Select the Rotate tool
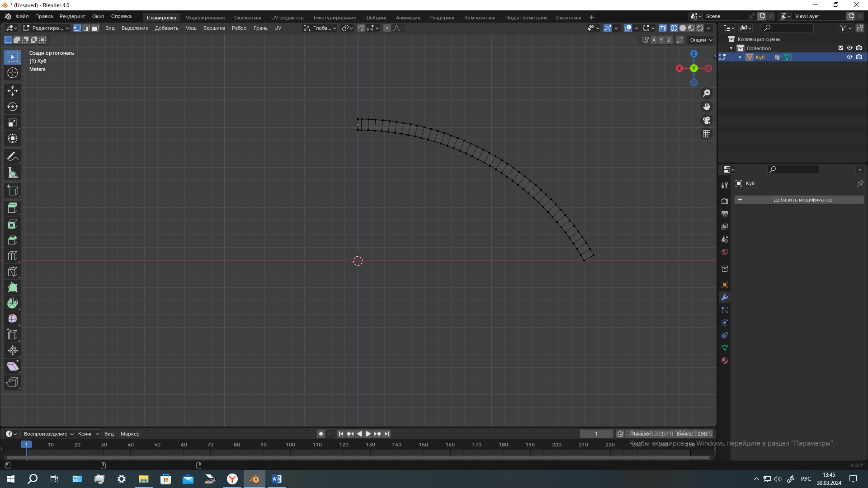Screen dimensions: 868x488 click(x=13, y=107)
